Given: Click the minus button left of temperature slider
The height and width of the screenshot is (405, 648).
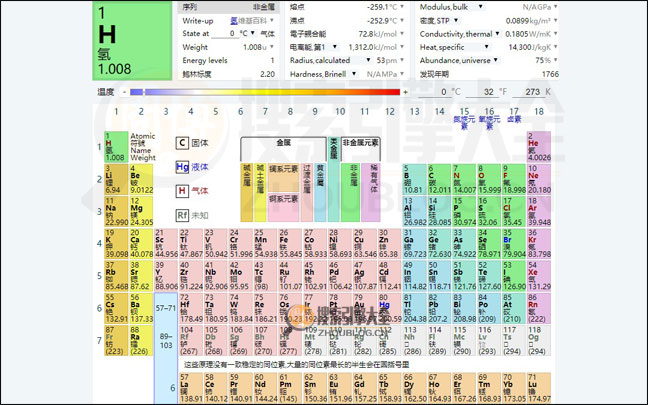Looking at the screenshot, I should (124, 92).
